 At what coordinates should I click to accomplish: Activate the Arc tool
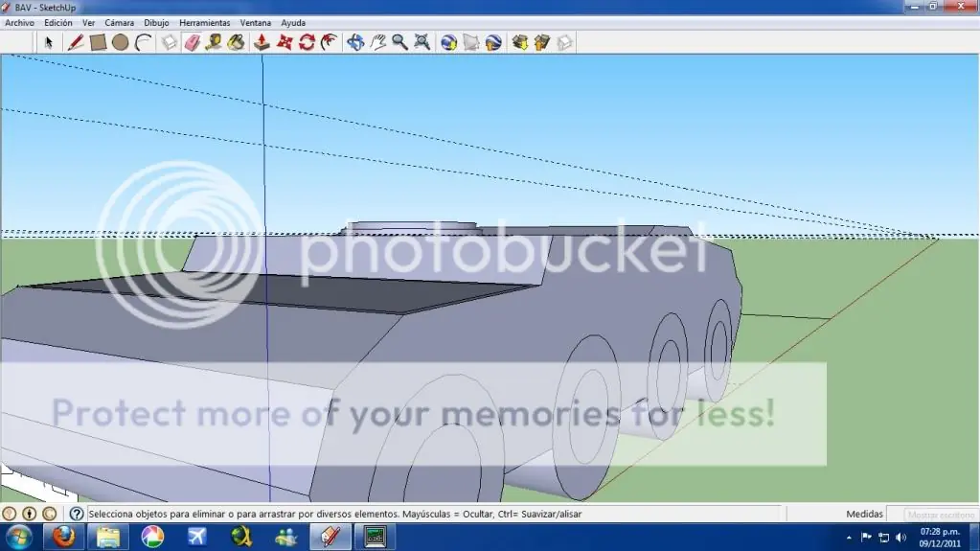[x=144, y=42]
